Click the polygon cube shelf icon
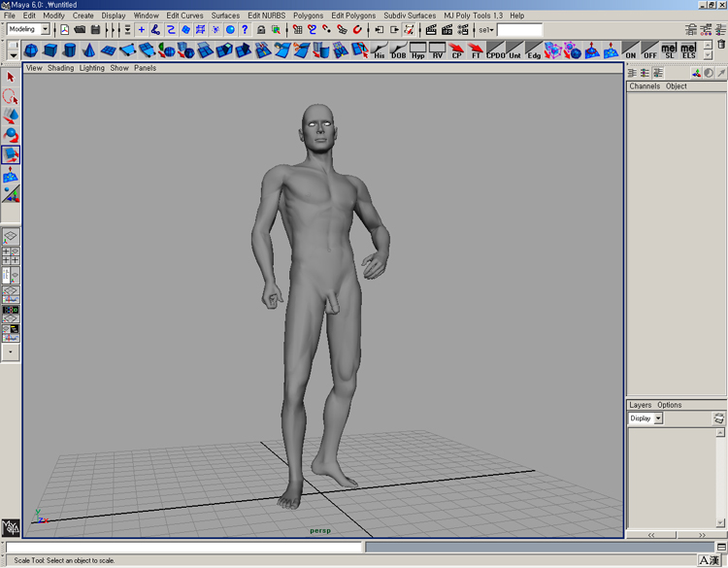Viewport: 728px width, 568px height. [x=50, y=50]
